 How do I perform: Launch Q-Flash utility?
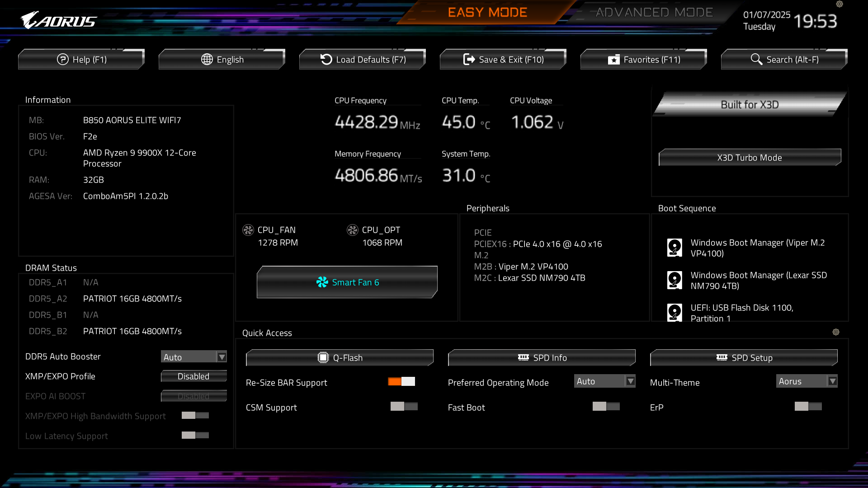pos(340,358)
